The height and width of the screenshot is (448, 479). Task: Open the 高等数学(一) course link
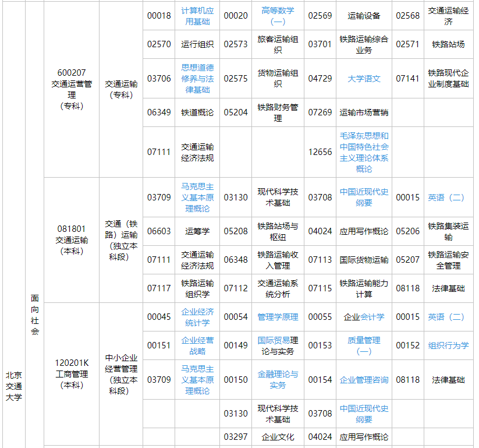click(x=278, y=16)
